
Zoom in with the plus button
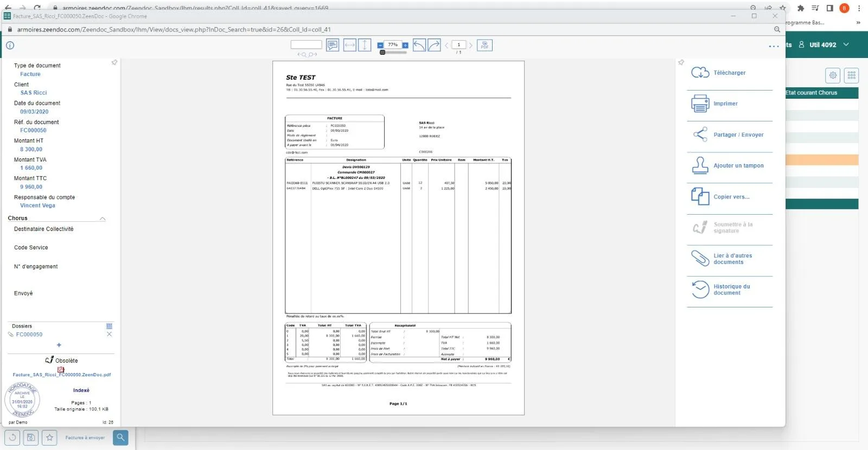405,45
